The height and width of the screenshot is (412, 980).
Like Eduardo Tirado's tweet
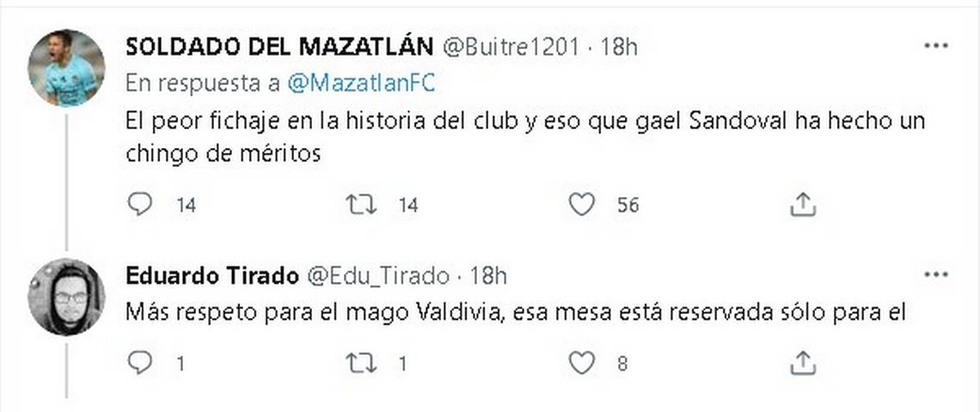pos(582,364)
